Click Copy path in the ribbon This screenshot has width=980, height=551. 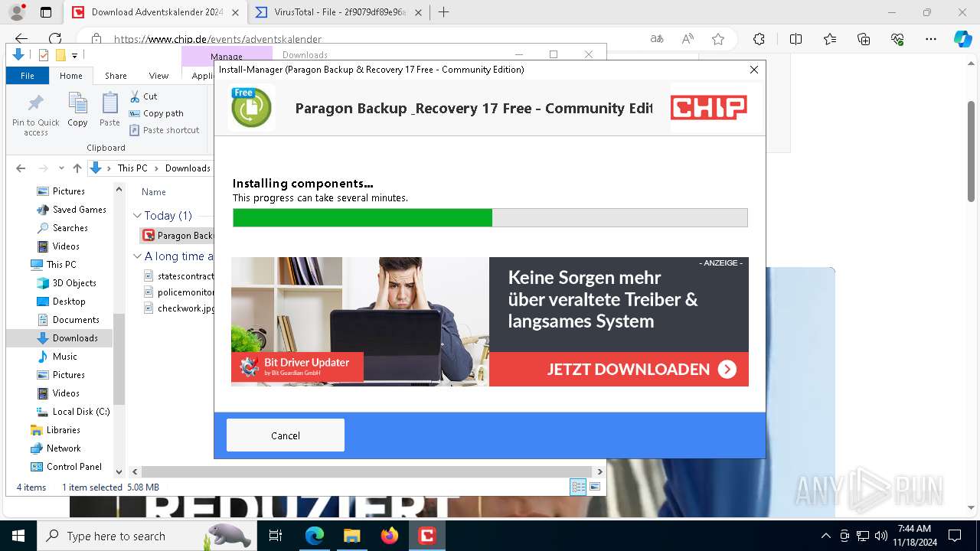coord(156,113)
